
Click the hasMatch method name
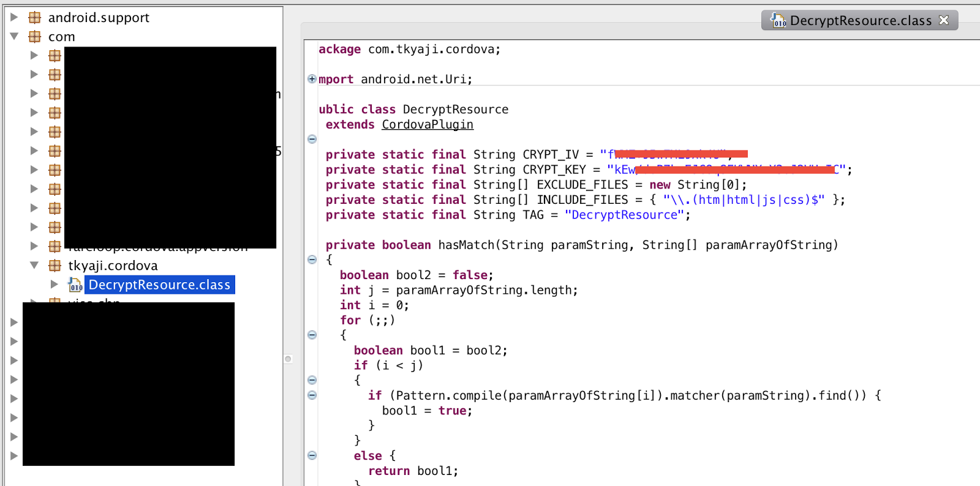(466, 245)
